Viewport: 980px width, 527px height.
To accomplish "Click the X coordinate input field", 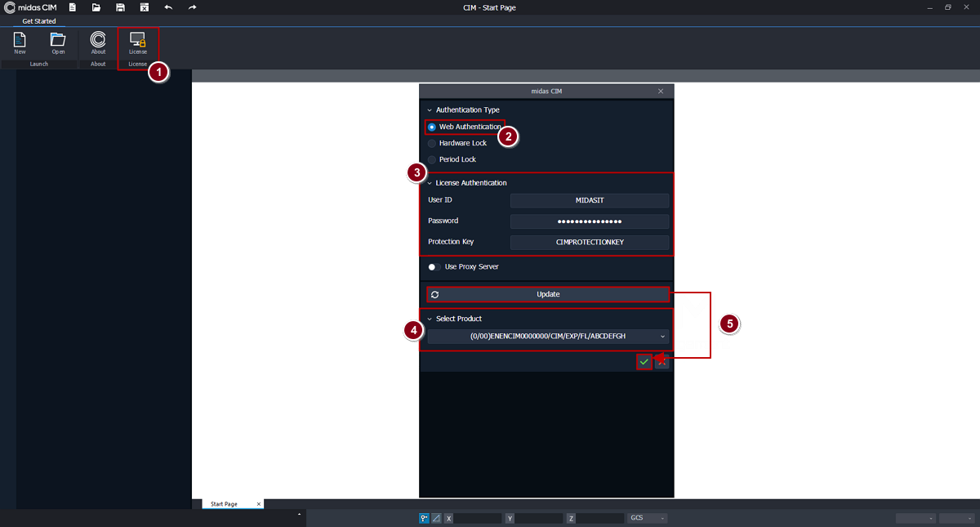I will click(478, 518).
